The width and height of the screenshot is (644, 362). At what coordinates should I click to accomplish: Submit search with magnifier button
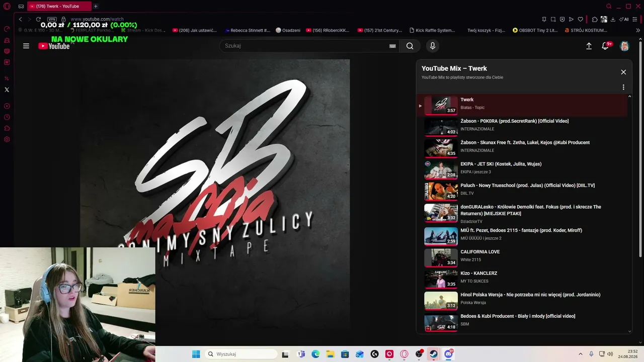[x=410, y=46]
